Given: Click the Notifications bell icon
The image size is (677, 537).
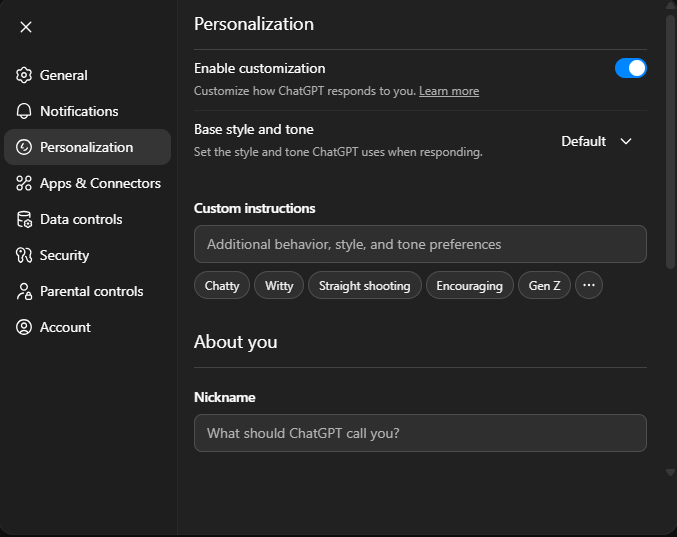Looking at the screenshot, I should pos(24,111).
